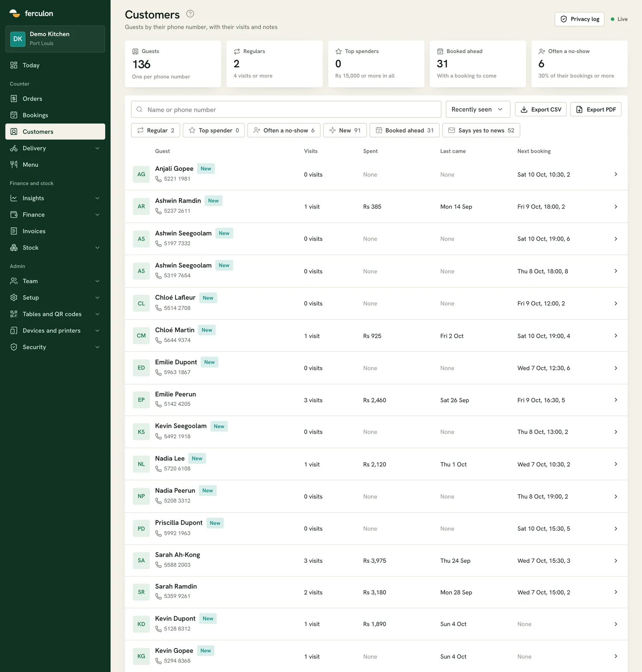Click the Name or phone number search field
This screenshot has height=672, width=642.
click(286, 109)
